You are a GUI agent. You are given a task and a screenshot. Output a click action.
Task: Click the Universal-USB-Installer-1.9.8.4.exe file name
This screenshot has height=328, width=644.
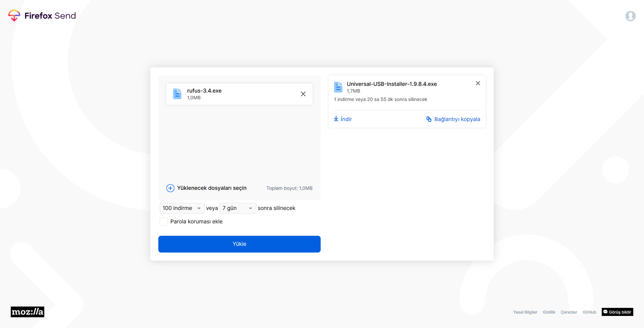392,84
